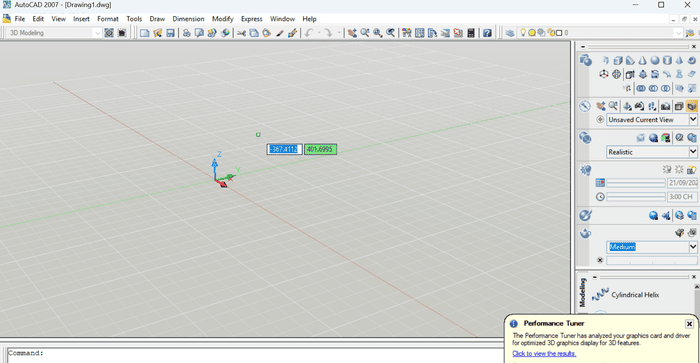Click the render progress bar
The image size is (700, 363).
pos(651,260)
